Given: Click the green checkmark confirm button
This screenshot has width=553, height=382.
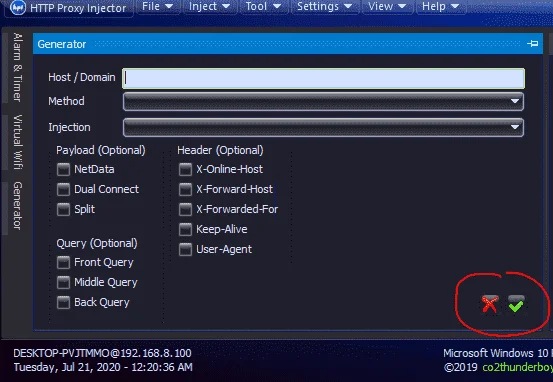Looking at the screenshot, I should tap(516, 304).
